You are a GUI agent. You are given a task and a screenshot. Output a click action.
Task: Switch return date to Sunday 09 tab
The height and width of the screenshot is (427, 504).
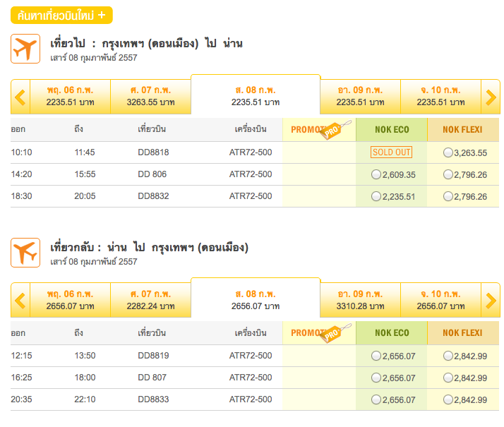click(360, 301)
